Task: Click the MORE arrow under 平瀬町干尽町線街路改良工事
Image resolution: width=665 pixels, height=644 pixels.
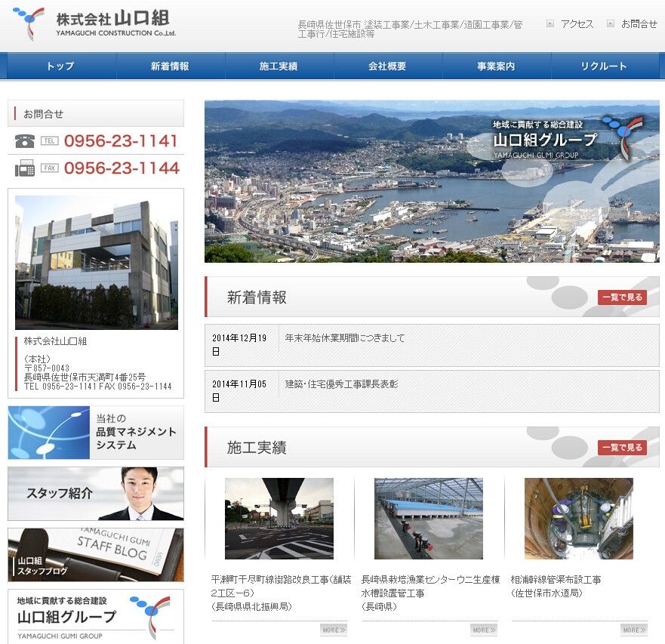Action: [x=334, y=630]
